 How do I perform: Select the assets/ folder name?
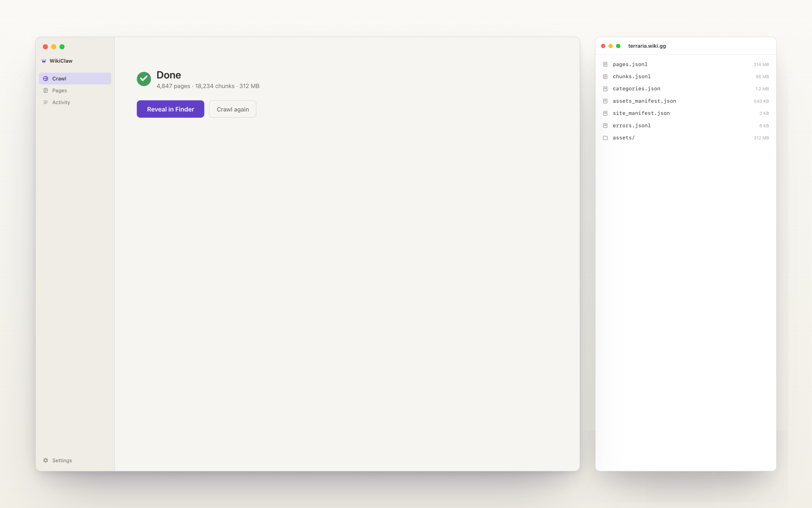pyautogui.click(x=623, y=138)
